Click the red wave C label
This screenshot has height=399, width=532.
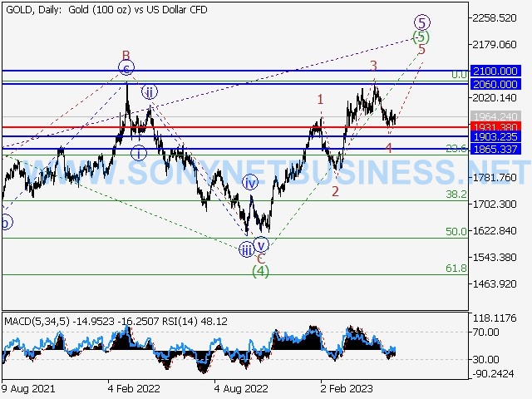260,259
